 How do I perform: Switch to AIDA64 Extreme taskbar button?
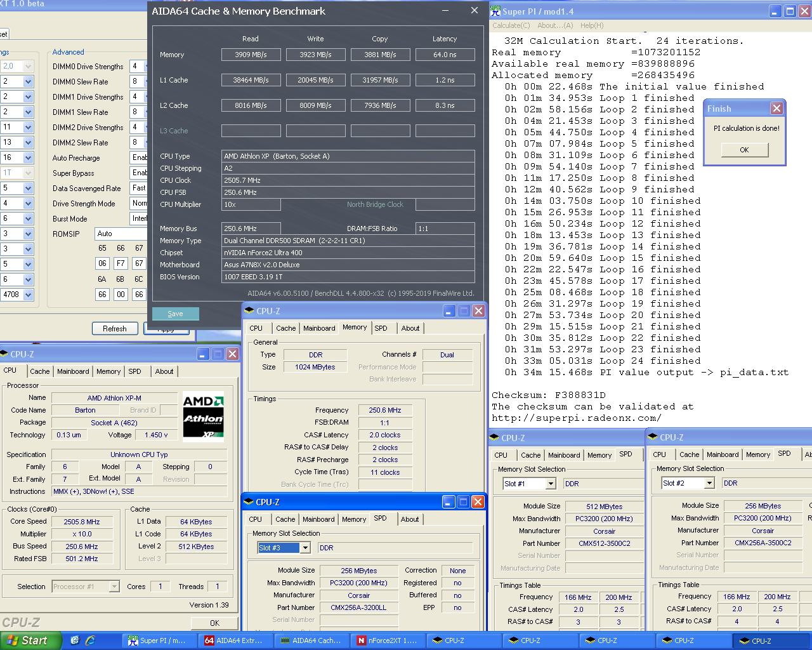(x=235, y=640)
